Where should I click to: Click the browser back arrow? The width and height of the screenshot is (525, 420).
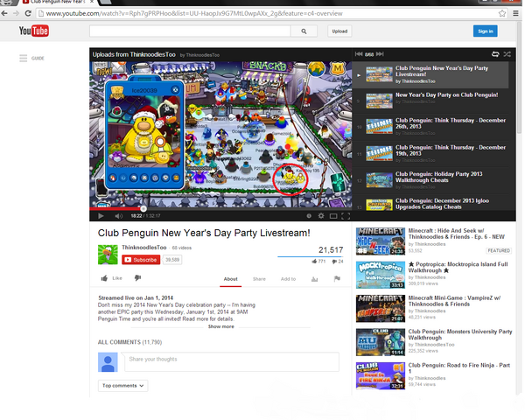click(4, 13)
